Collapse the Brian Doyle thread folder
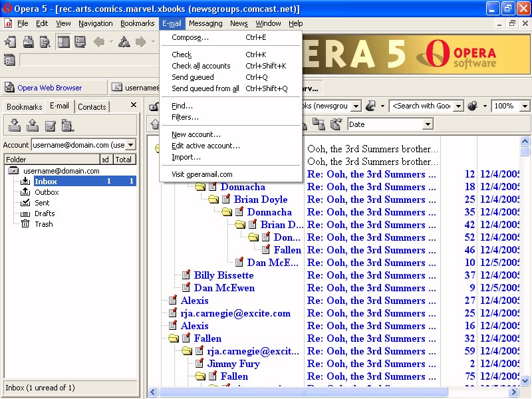The width and height of the screenshot is (532, 399). click(x=213, y=199)
